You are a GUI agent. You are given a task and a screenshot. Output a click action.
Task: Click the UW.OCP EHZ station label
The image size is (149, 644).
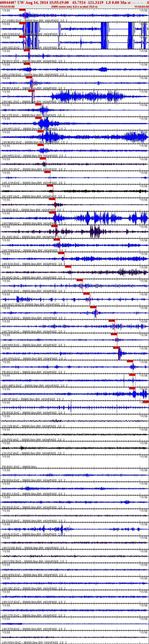click(34, 602)
